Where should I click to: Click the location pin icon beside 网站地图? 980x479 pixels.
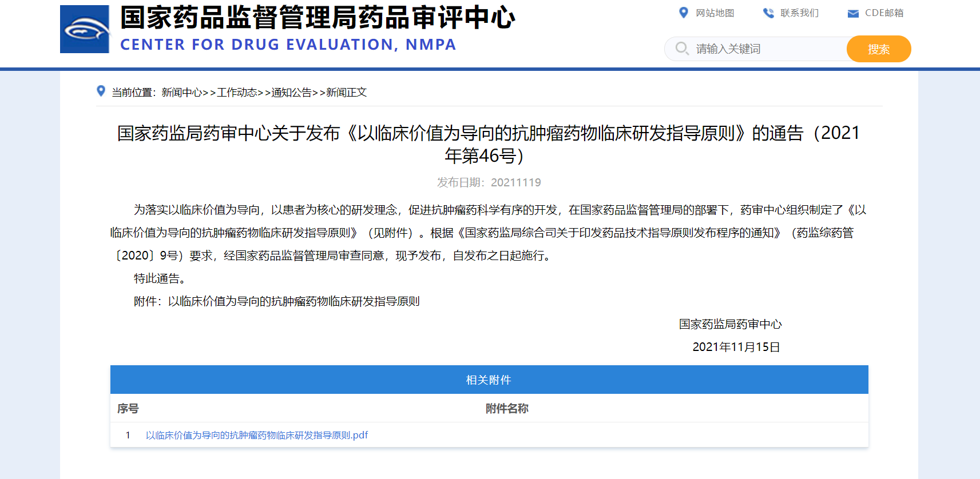tap(683, 13)
